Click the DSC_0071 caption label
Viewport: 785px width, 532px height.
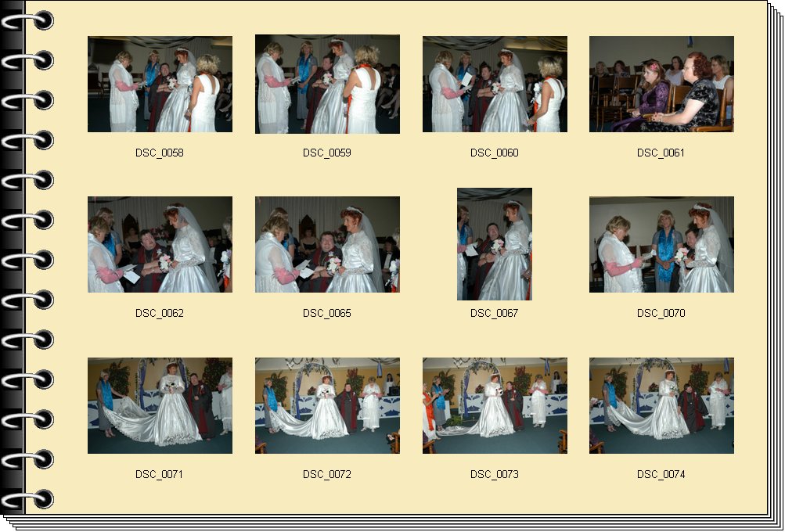coord(159,474)
